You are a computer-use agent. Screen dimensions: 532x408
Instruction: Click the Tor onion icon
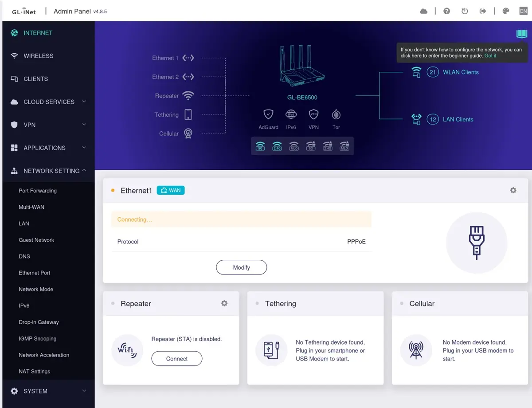(336, 115)
